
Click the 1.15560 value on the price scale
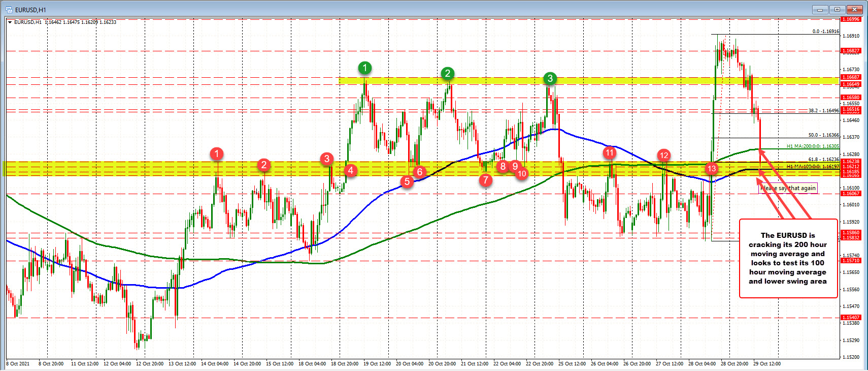[x=851, y=290]
